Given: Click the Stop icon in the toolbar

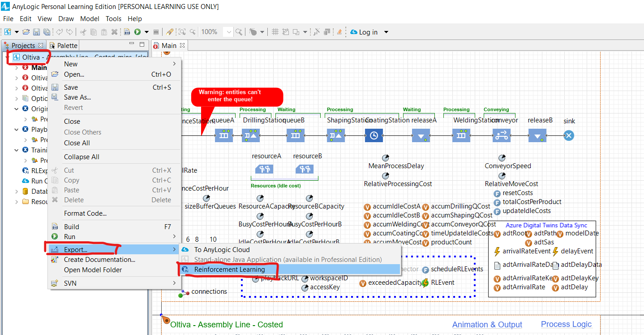Looking at the screenshot, I should [156, 32].
